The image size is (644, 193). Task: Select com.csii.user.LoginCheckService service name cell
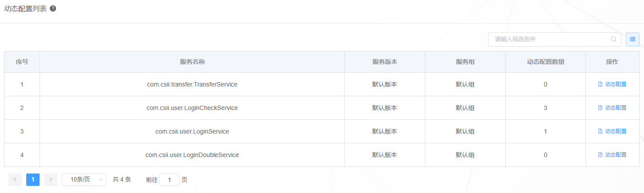(192, 108)
